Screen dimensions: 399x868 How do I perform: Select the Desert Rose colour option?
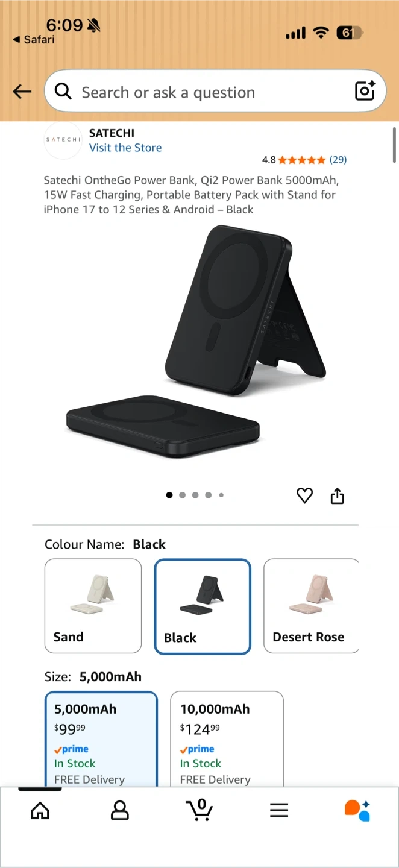[312, 606]
